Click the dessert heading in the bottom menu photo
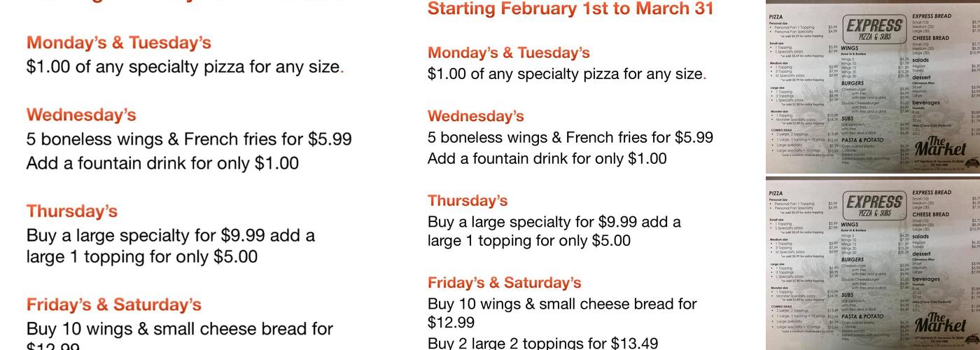Image resolution: width=980 pixels, height=350 pixels. point(921,254)
